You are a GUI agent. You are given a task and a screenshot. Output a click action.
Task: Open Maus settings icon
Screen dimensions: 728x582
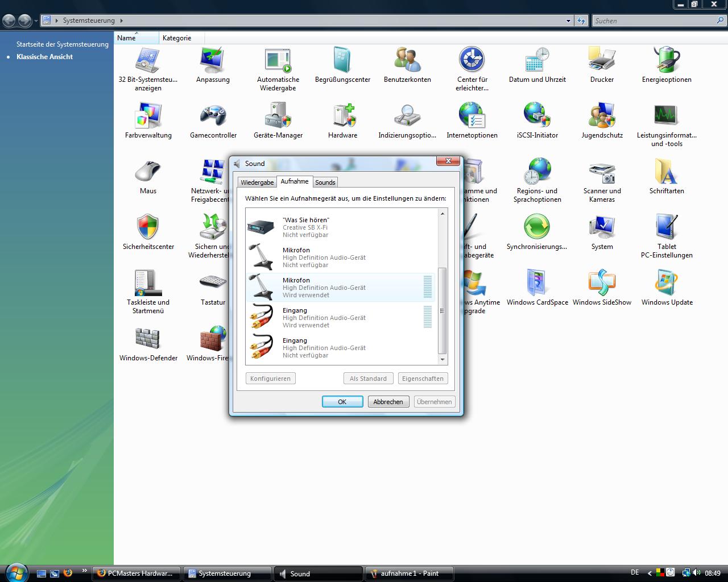point(148,176)
